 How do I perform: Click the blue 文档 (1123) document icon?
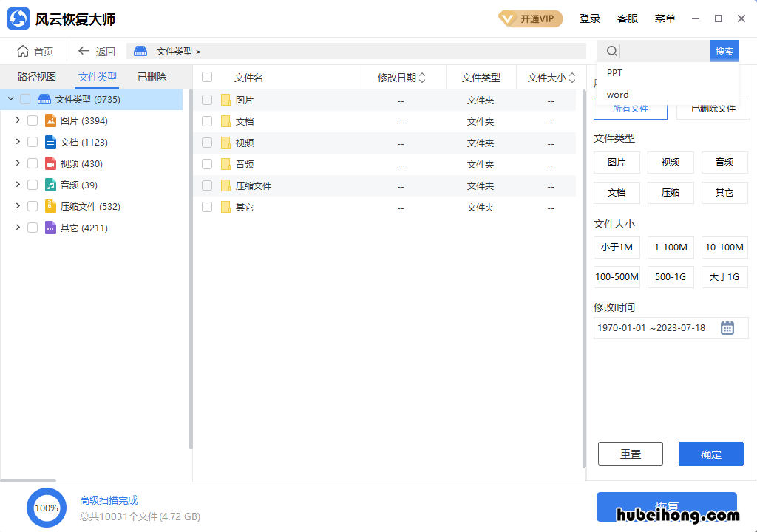[50, 142]
